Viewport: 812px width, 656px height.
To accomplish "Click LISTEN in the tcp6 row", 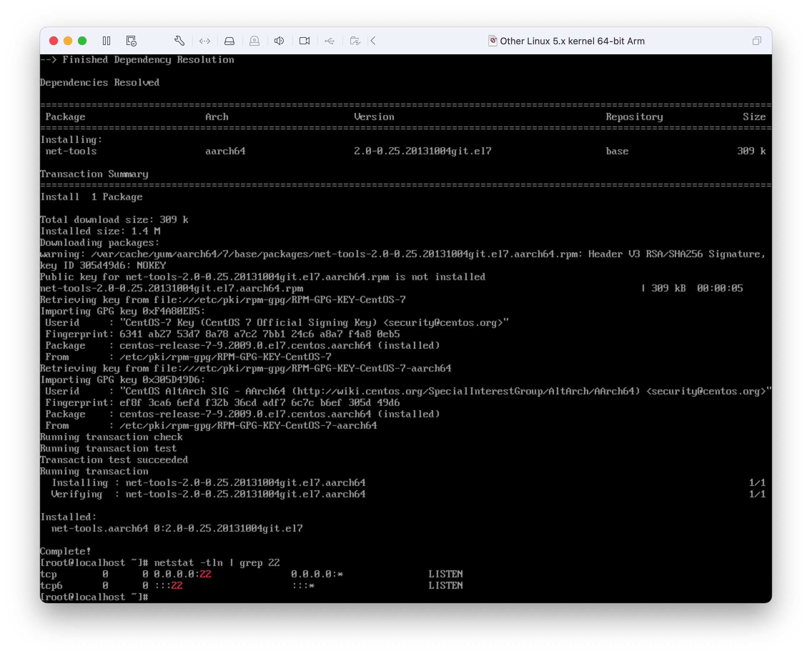I will [445, 585].
